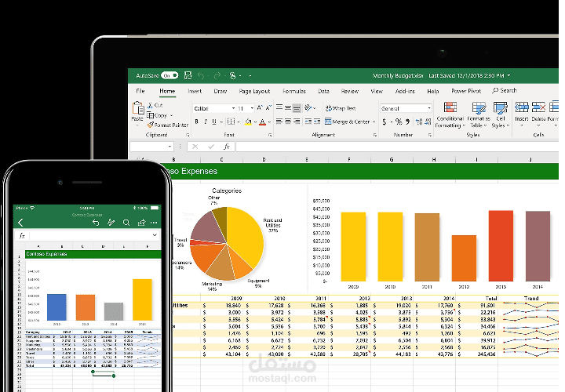Screen dimensions: 565x392
Task: Open the View ribbon tab
Action: (x=377, y=91)
